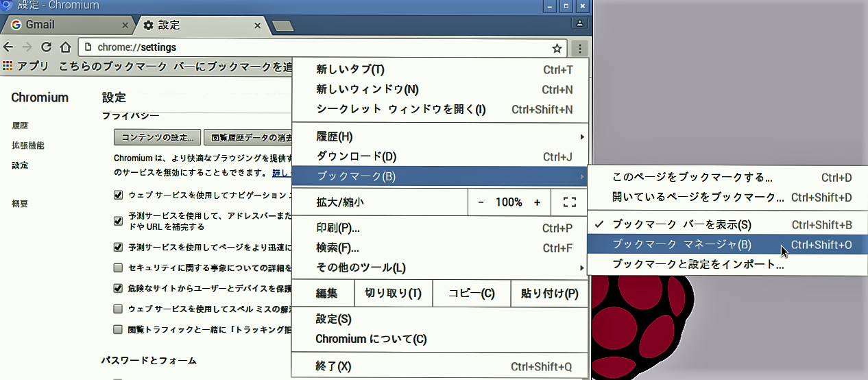Screen dimensions: 868x380
Task: Open 拡張機能 in Chromium sidebar
Action: click(28, 145)
